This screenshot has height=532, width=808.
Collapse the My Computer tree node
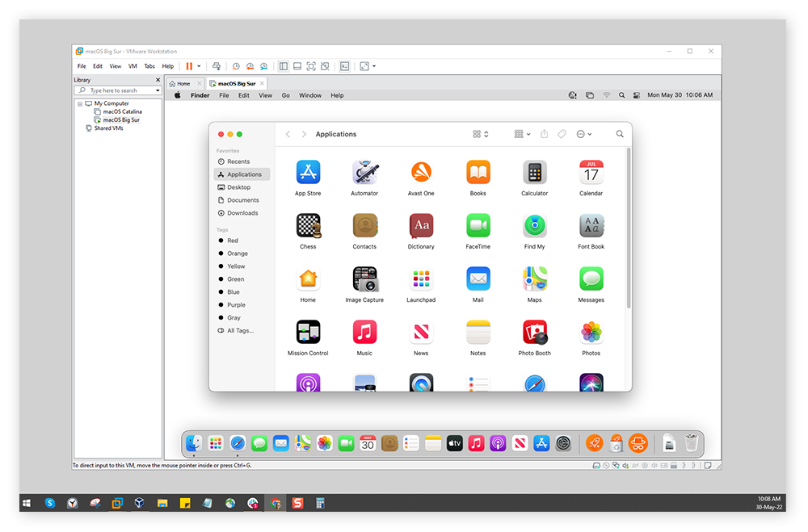click(80, 103)
